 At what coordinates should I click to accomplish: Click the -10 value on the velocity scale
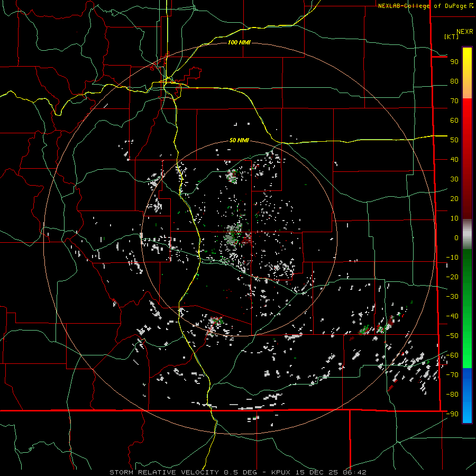(452, 258)
